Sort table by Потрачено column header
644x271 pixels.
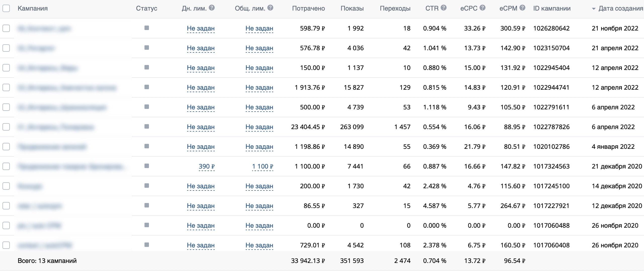308,8
